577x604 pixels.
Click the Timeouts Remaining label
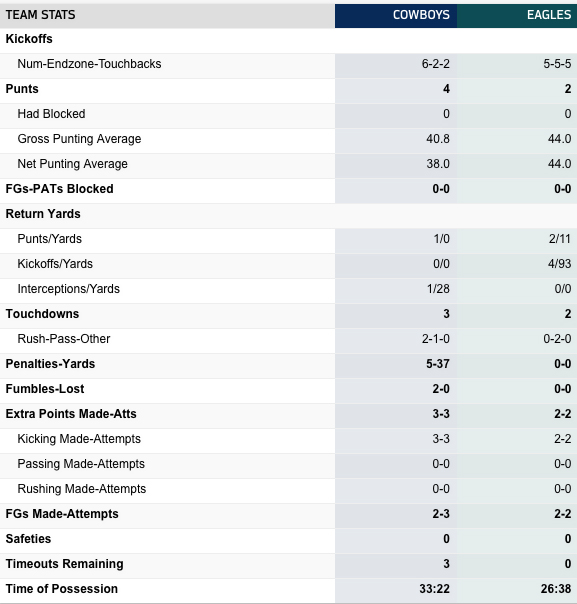(64, 564)
